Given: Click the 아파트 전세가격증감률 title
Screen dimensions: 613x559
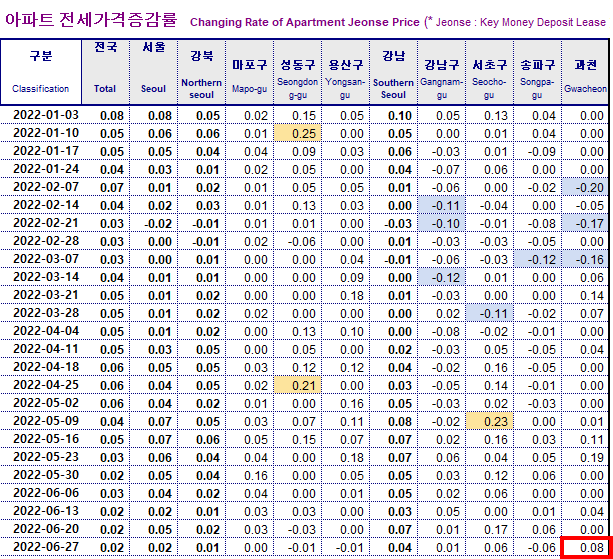Looking at the screenshot, I should click(x=91, y=20).
